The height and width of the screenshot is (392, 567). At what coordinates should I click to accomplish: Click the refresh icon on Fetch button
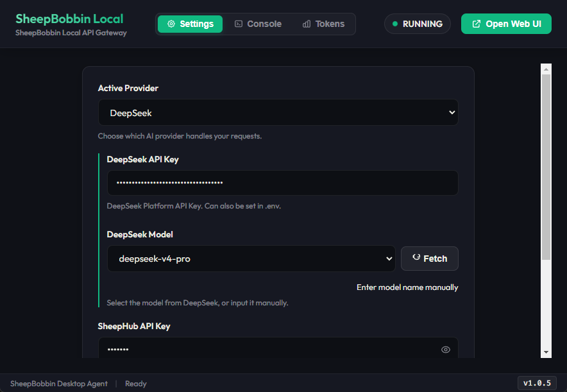416,257
